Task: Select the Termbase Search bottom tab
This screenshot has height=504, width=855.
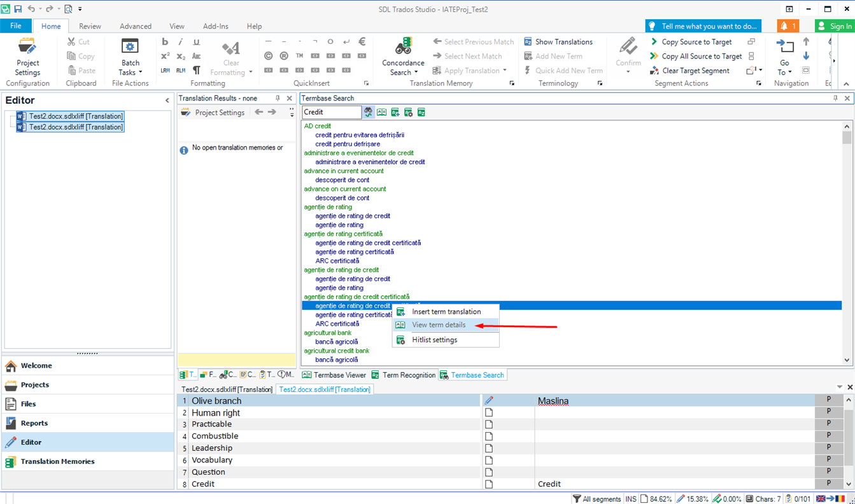Action: 472,375
